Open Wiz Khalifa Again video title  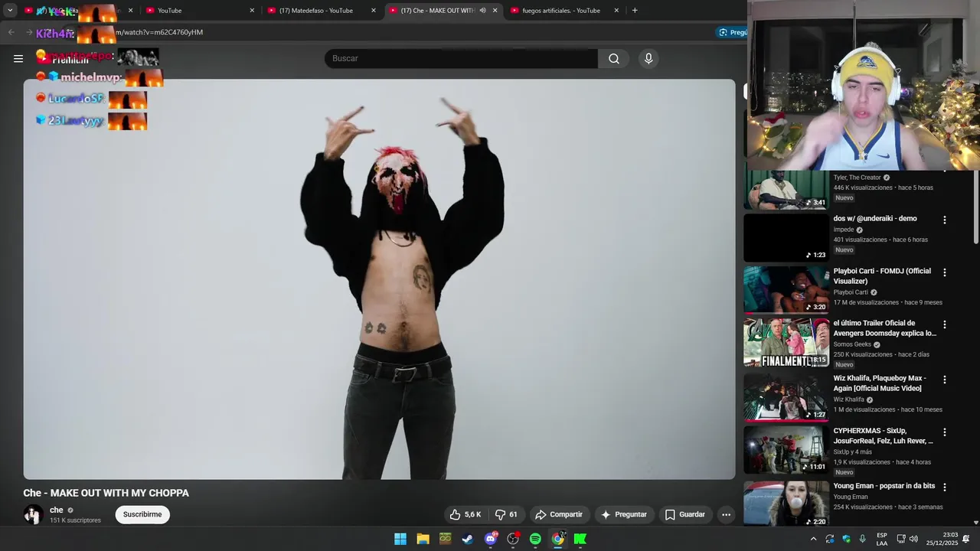pyautogui.click(x=880, y=383)
